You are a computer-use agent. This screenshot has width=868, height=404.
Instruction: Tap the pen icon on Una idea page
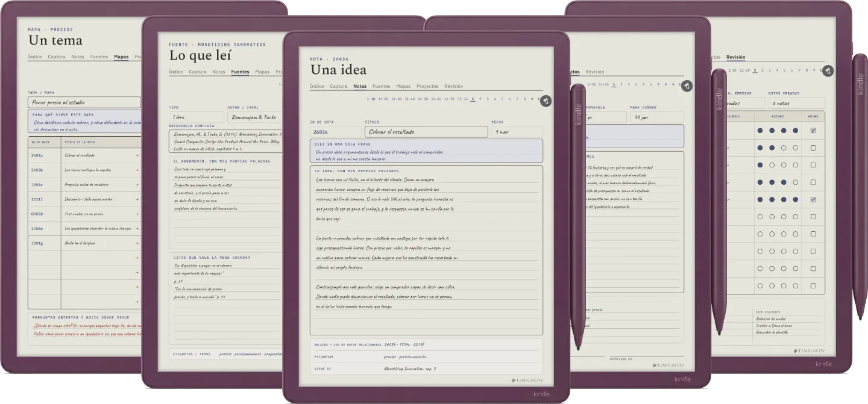pyautogui.click(x=546, y=101)
